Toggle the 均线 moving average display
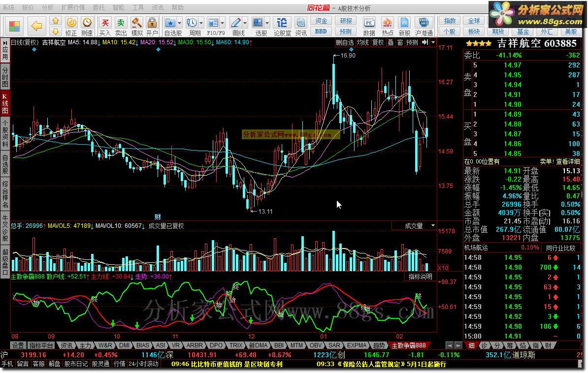This screenshot has width=588, height=373. [x=362, y=42]
